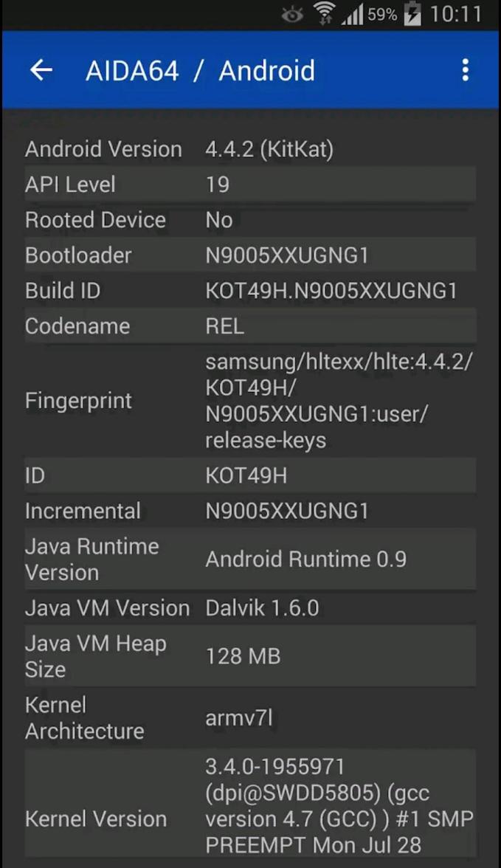The image size is (501, 868).
Task: Tap the Codename REL entry
Action: [x=251, y=325]
